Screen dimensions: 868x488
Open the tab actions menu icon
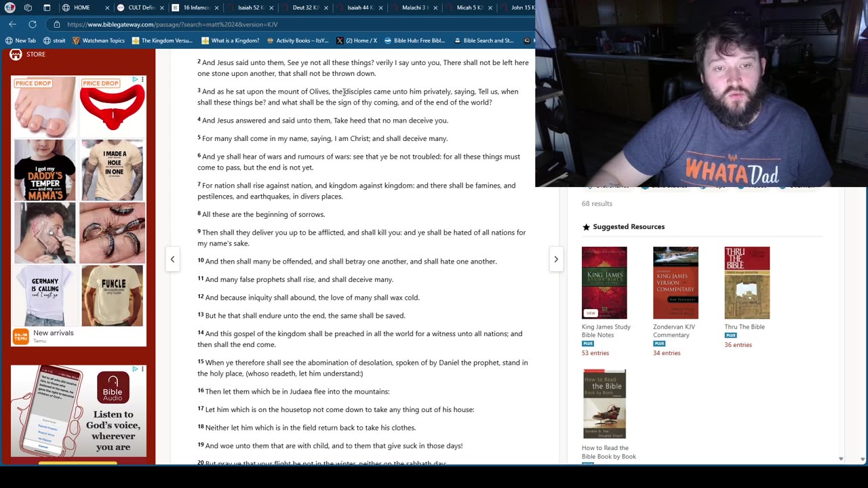pyautogui.click(x=47, y=7)
